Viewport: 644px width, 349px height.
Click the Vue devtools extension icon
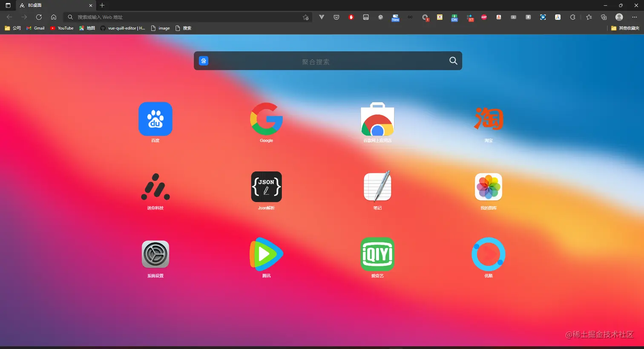tap(322, 17)
